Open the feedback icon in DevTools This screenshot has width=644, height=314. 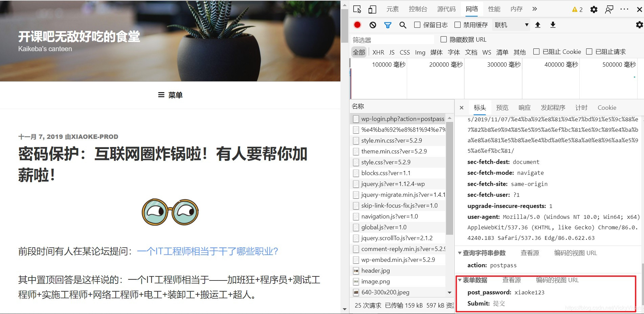(x=609, y=9)
